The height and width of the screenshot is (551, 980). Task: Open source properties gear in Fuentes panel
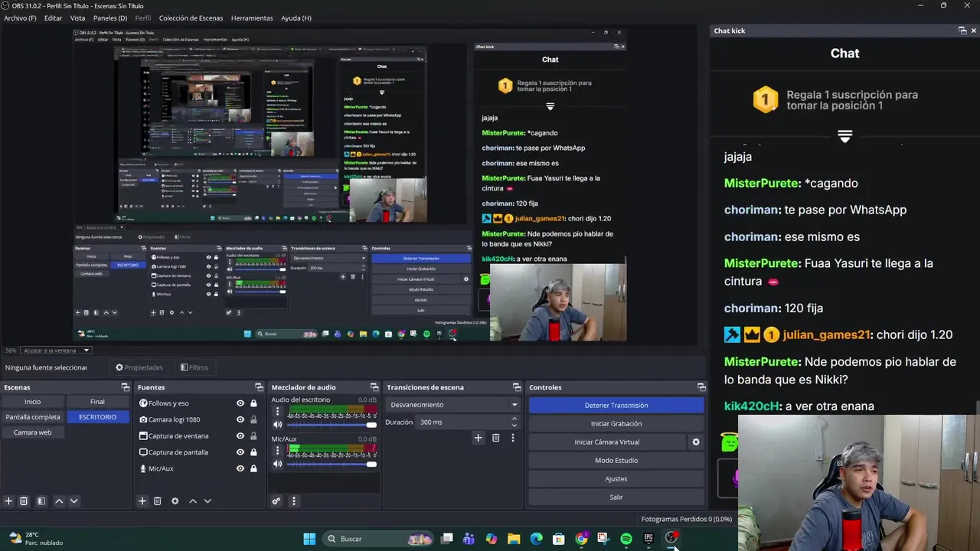click(x=175, y=501)
